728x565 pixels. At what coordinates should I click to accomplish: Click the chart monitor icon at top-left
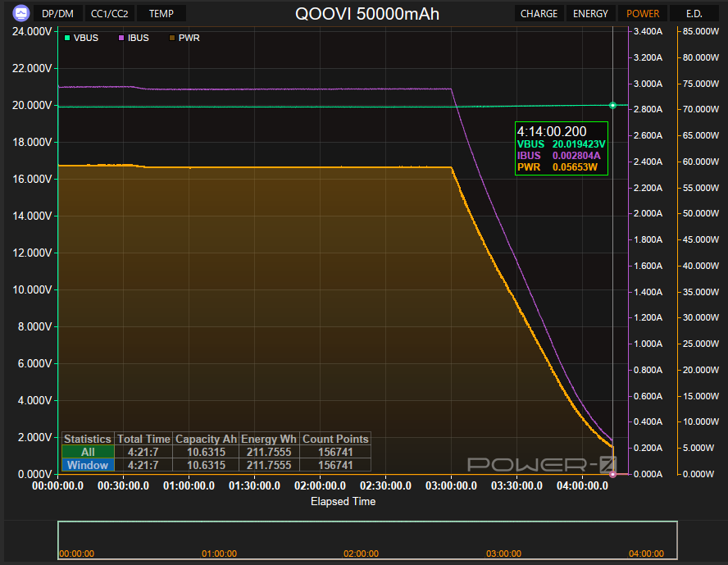point(20,13)
